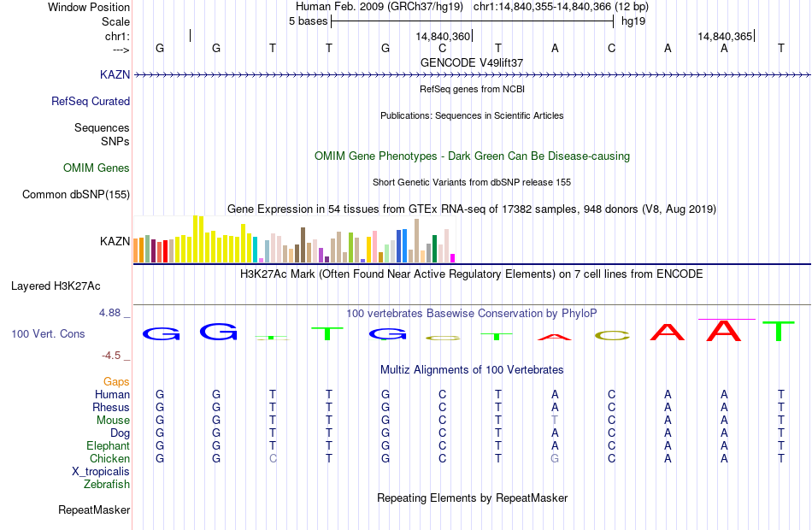This screenshot has height=530, width=812.
Task: Click the Window Position label
Action: [89, 7]
